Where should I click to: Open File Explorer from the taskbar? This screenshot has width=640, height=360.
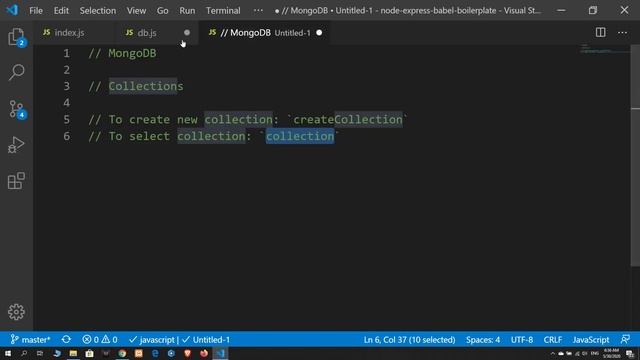pyautogui.click(x=73, y=353)
